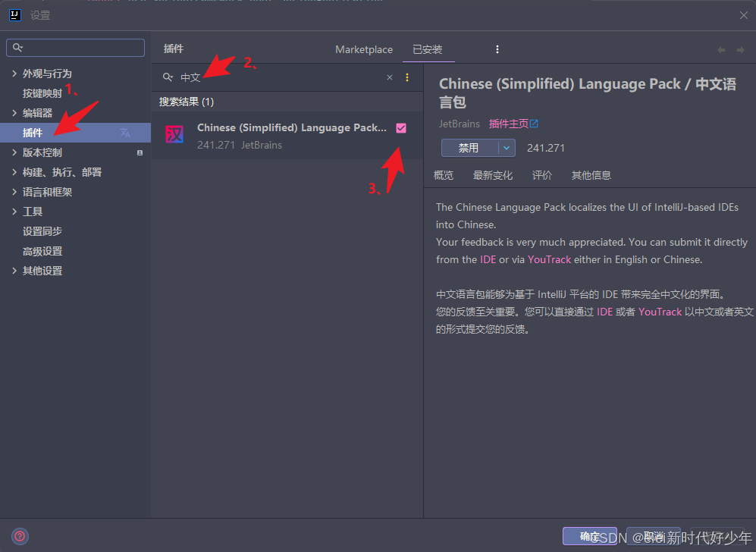Open the pink IDE link in English description
Viewport: 756px width, 552px height.
coord(488,259)
